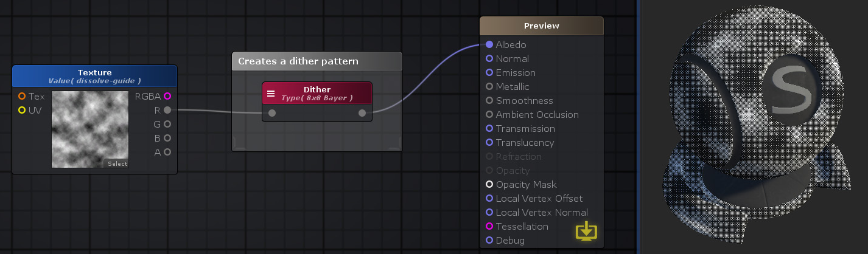This screenshot has height=254, width=868.
Task: Click the Local Vertex Normal input port
Action: point(489,212)
